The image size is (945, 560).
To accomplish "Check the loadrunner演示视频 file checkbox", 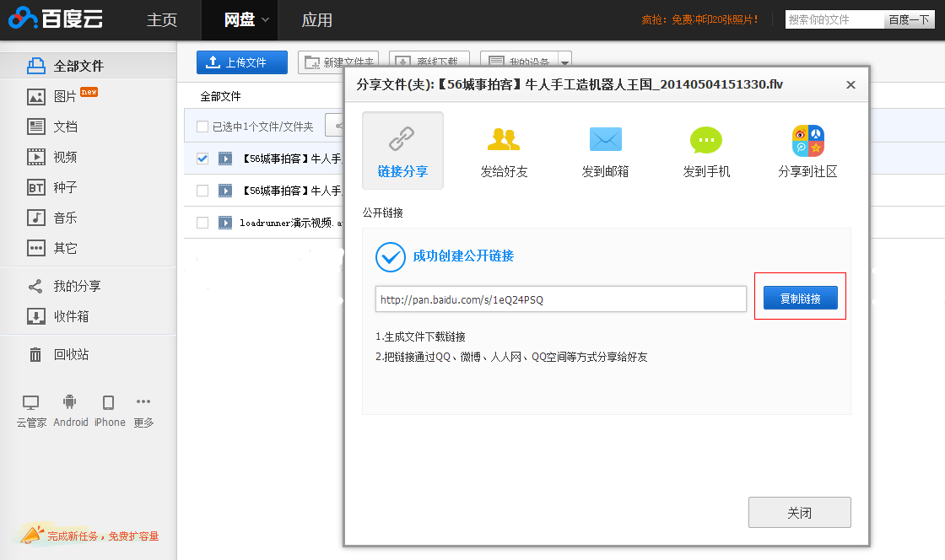I will pyautogui.click(x=202, y=223).
